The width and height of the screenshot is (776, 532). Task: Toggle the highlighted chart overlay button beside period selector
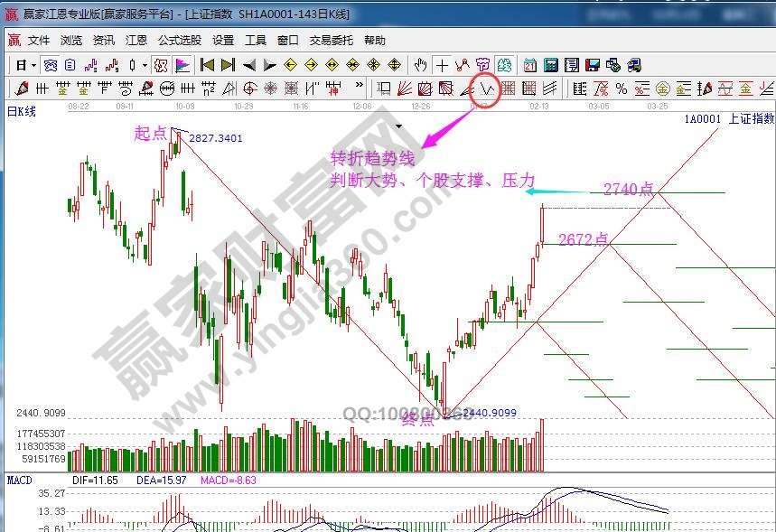(x=51, y=65)
